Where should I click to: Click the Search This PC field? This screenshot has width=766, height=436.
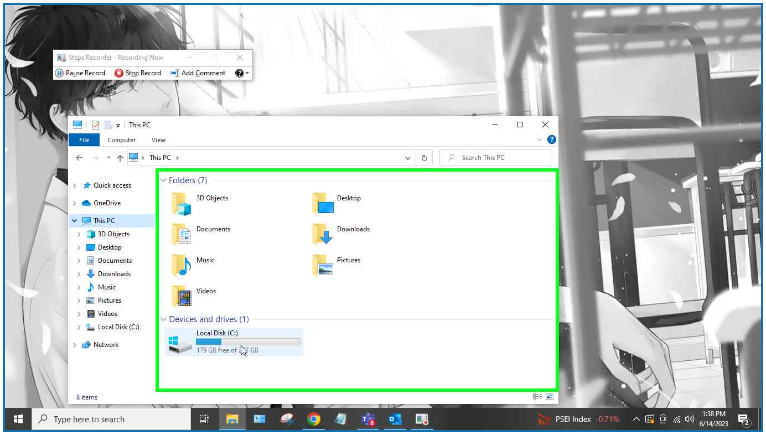coord(495,158)
